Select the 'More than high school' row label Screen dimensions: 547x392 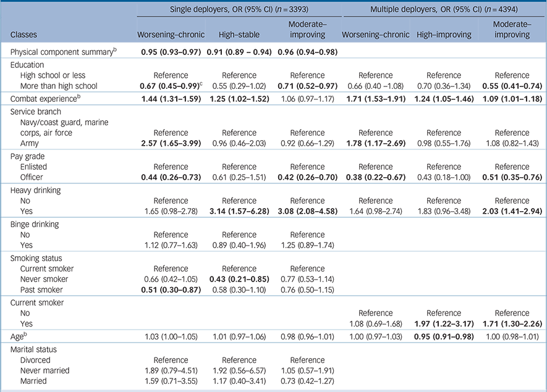coord(59,85)
